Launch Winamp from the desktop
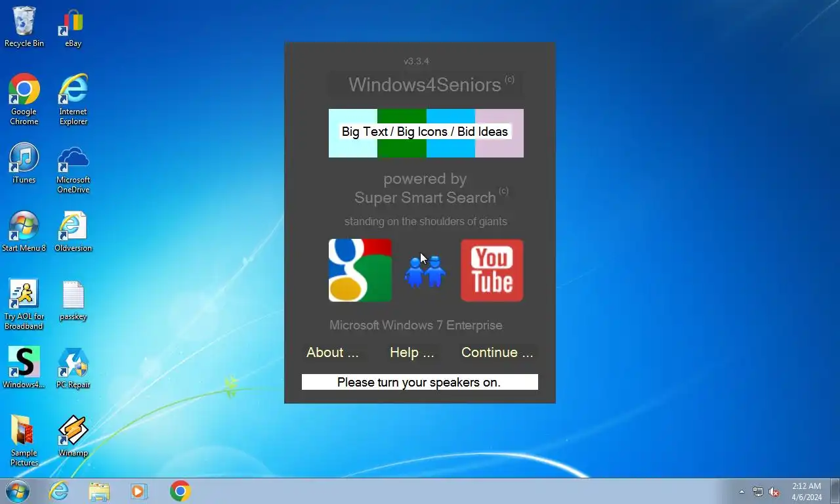The width and height of the screenshot is (840, 504). (73, 436)
